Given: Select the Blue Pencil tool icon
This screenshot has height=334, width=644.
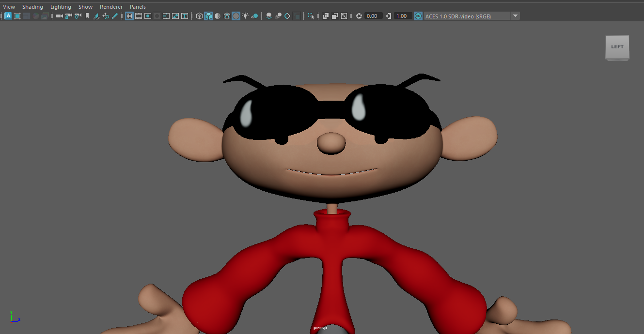Looking at the screenshot, I should (x=115, y=16).
